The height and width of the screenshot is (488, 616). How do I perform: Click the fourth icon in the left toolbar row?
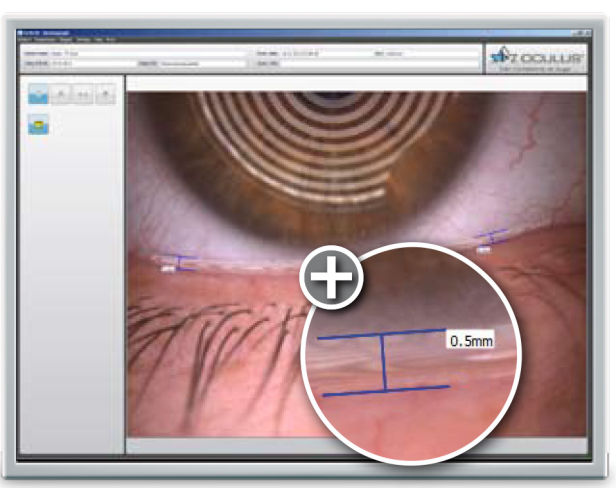pos(107,94)
